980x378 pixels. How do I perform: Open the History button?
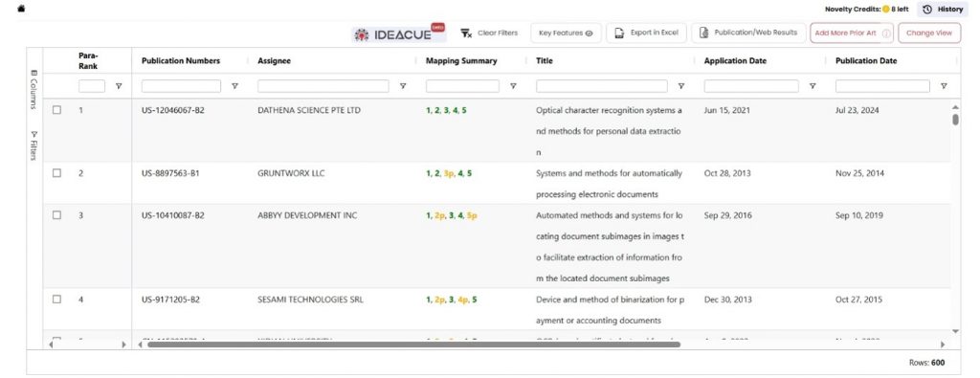coord(943,10)
